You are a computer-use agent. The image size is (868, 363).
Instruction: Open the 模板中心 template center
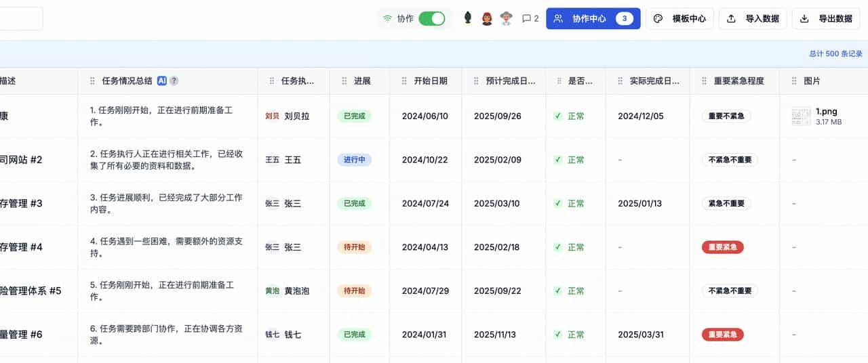pos(680,18)
